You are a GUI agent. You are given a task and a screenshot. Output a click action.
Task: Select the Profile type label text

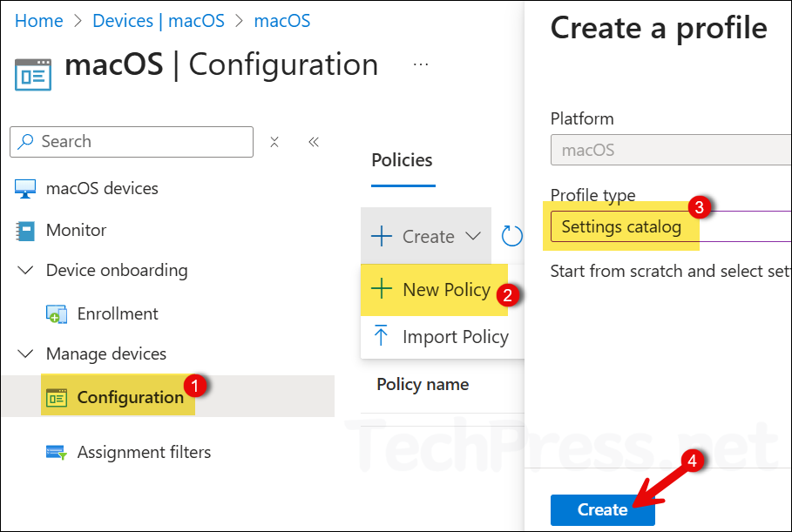593,195
